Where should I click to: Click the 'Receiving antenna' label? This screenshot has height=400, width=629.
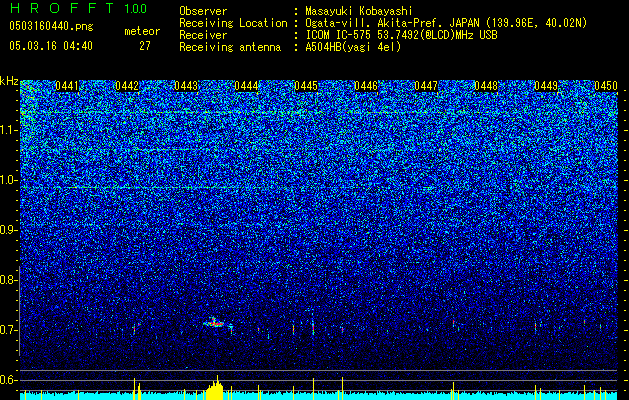[x=230, y=47]
